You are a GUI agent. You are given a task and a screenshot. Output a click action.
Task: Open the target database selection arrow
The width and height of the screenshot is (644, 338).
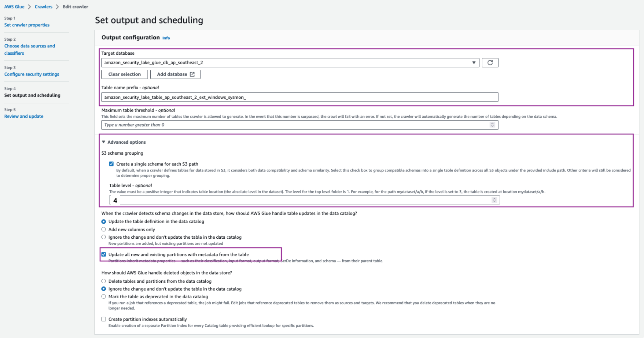tap(474, 62)
